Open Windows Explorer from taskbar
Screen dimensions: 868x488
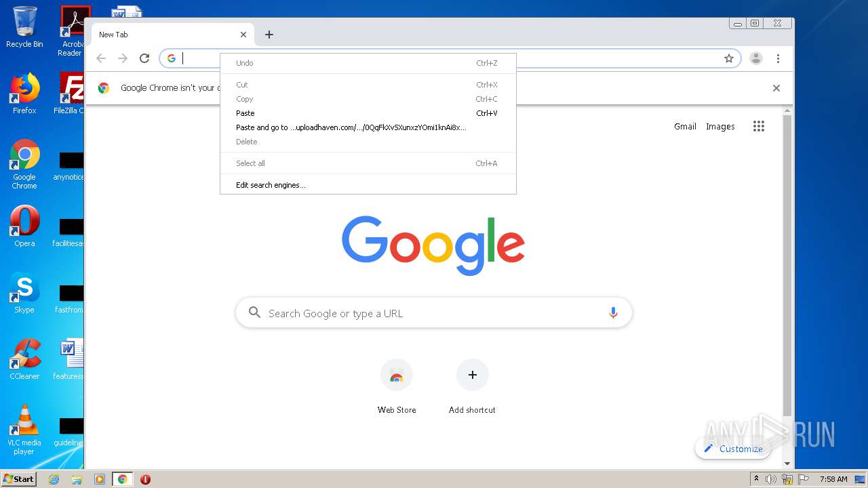click(77, 479)
